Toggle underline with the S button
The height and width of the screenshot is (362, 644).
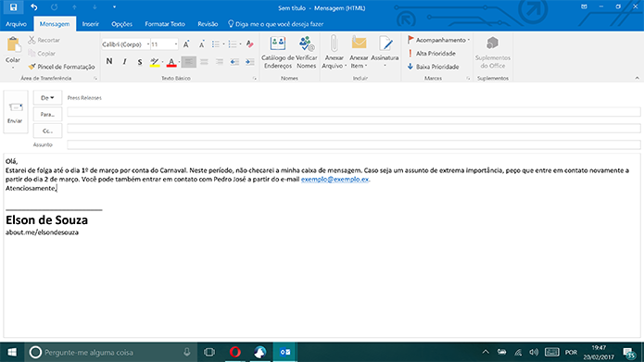(140, 62)
